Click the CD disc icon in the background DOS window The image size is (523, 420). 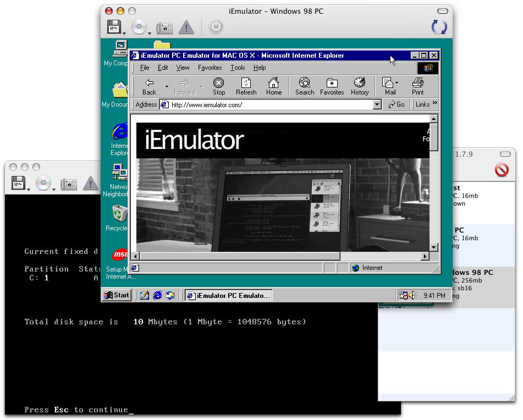(x=43, y=183)
